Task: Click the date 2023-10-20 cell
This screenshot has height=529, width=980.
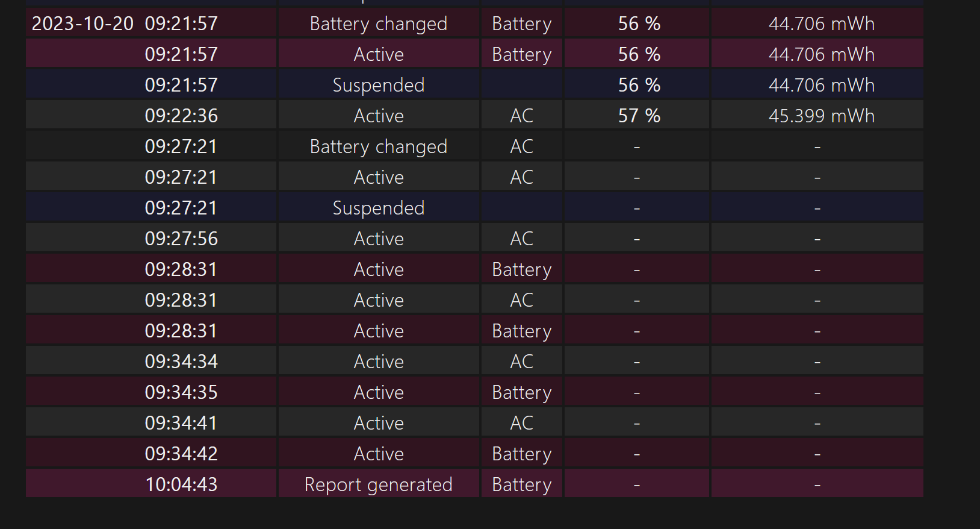Action: 82,23
